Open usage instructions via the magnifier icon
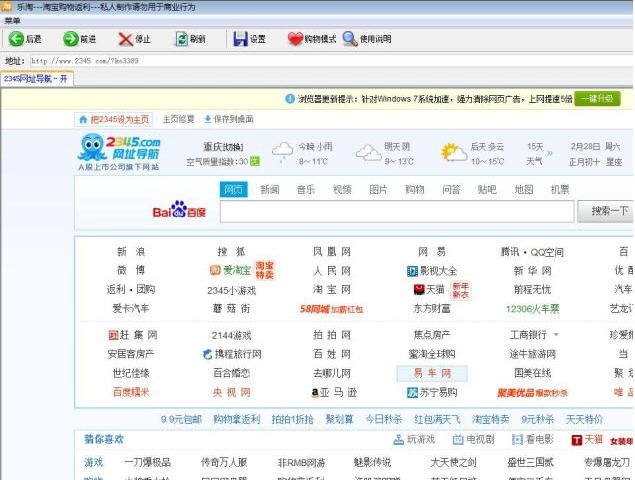The image size is (635, 480). (x=350, y=39)
